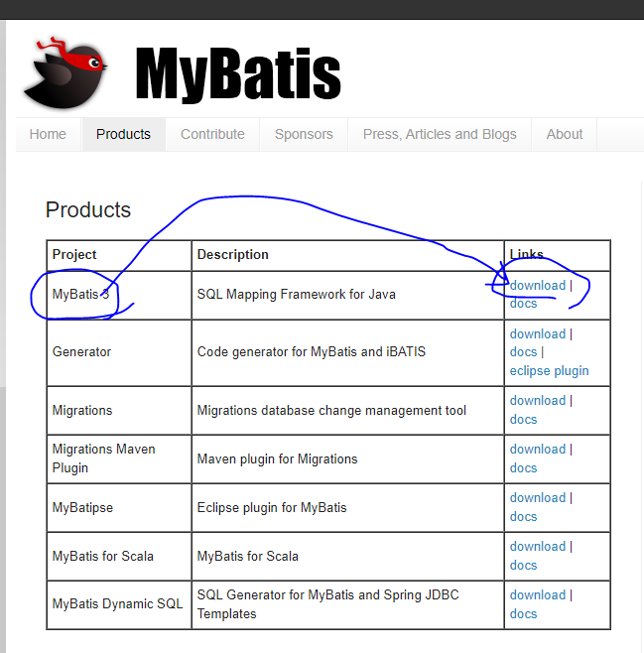Open the Migrations download link

click(x=538, y=401)
